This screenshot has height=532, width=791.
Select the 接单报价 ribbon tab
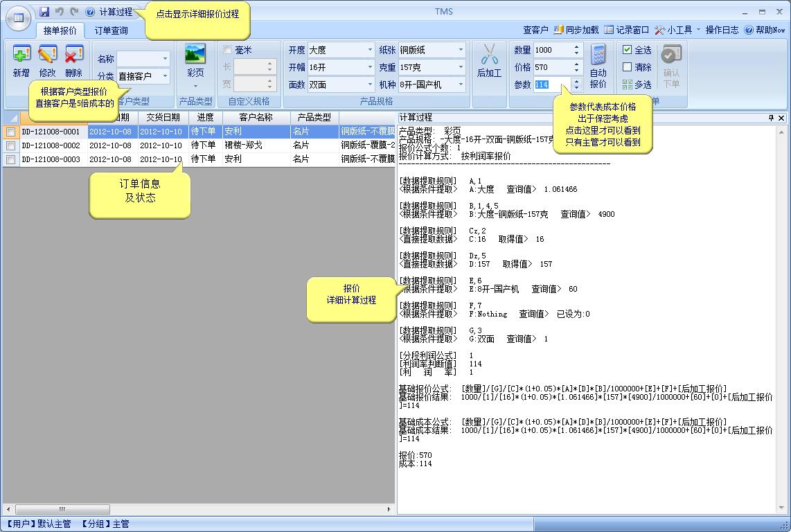point(60,30)
